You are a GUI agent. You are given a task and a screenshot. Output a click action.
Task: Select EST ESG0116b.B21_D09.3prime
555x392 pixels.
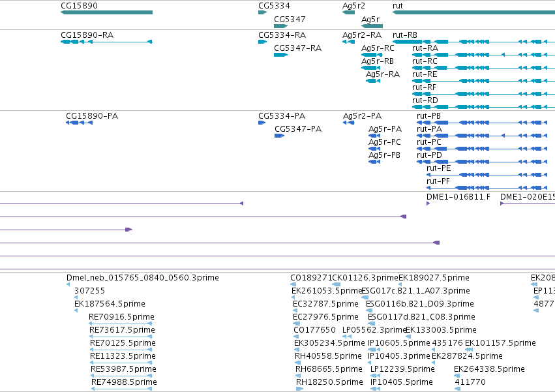click(x=420, y=304)
